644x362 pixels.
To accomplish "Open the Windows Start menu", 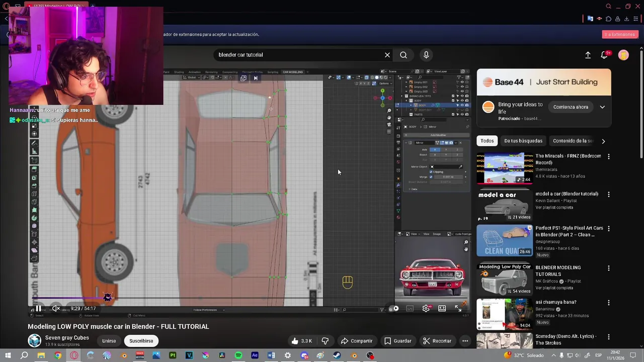I will (8, 355).
